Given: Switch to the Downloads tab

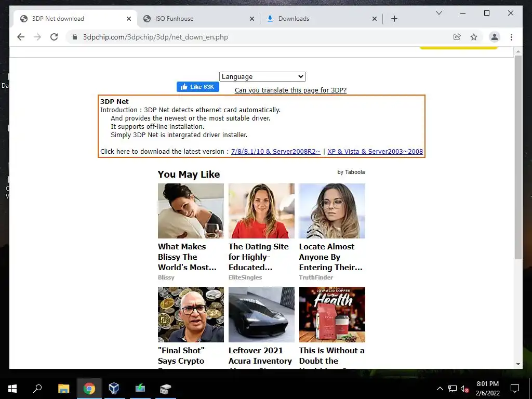Looking at the screenshot, I should [321, 19].
